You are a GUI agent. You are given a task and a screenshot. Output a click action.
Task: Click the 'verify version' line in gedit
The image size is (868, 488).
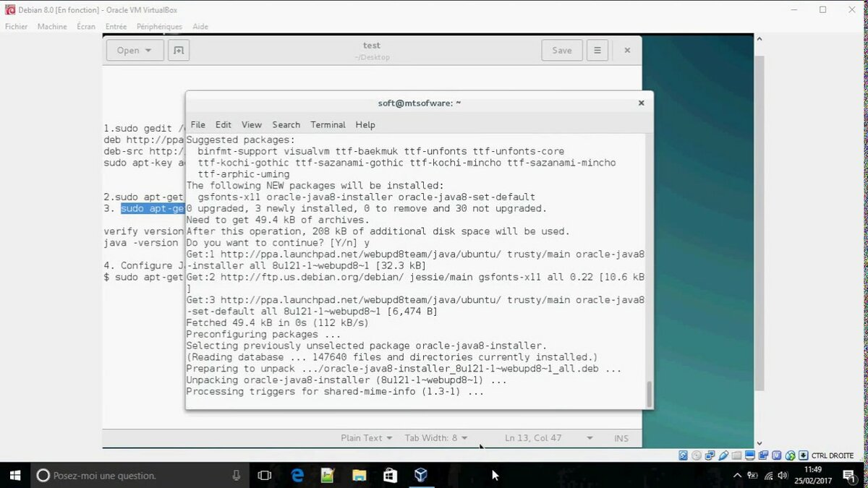point(143,231)
